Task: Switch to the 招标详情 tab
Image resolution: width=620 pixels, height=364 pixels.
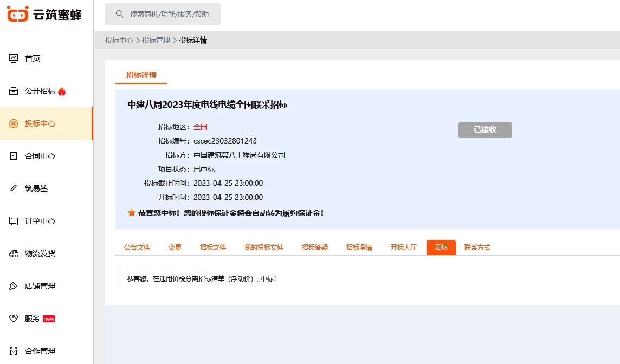Action: [141, 75]
